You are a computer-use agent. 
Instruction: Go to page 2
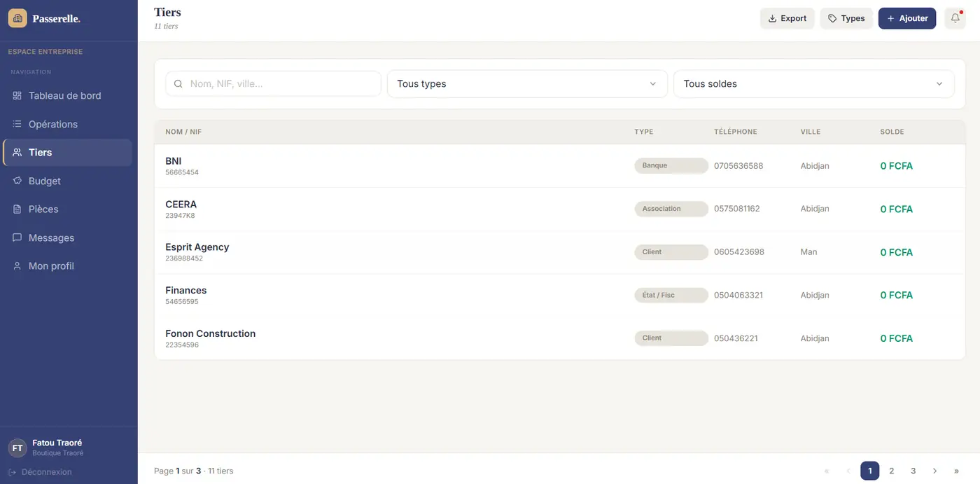coord(892,471)
